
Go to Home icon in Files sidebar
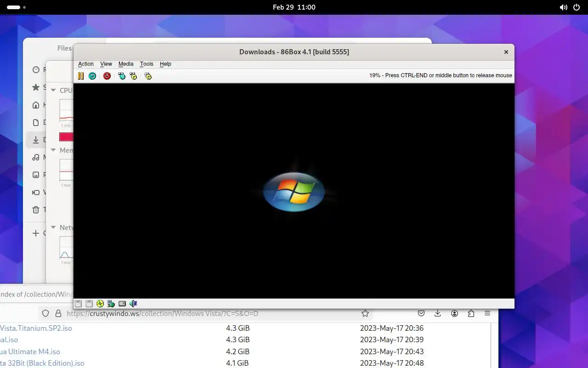(x=36, y=105)
